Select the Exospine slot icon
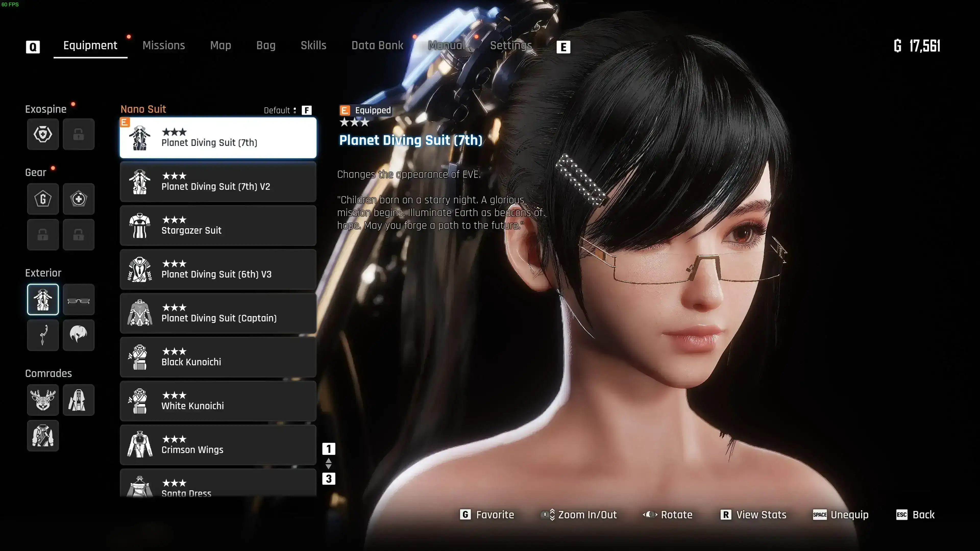The image size is (980, 551). click(43, 134)
